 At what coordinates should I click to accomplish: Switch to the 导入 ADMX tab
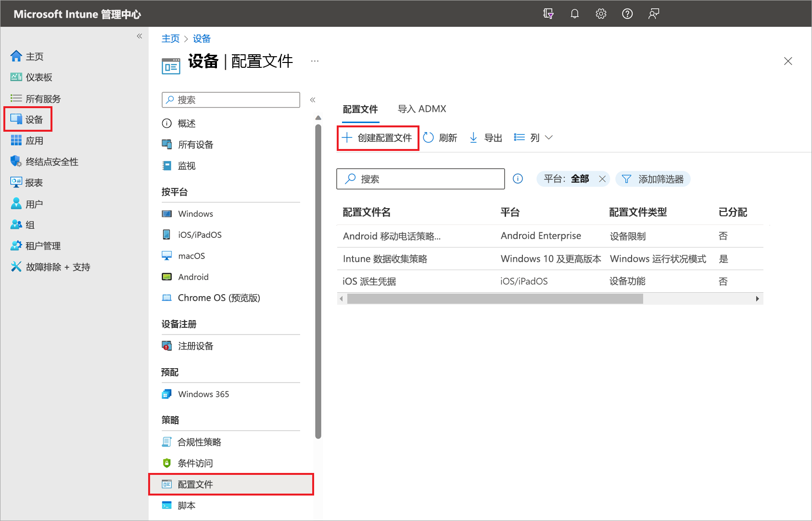[x=422, y=109]
